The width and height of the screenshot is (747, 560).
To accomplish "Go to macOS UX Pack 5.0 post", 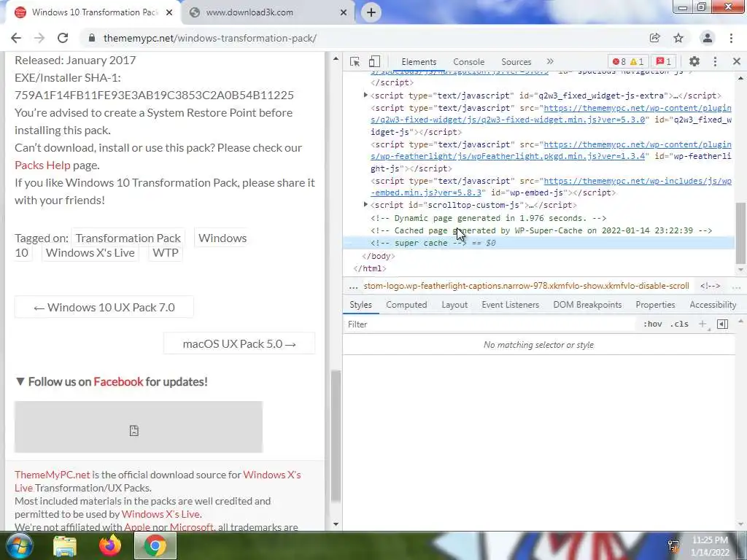I will pyautogui.click(x=239, y=344).
